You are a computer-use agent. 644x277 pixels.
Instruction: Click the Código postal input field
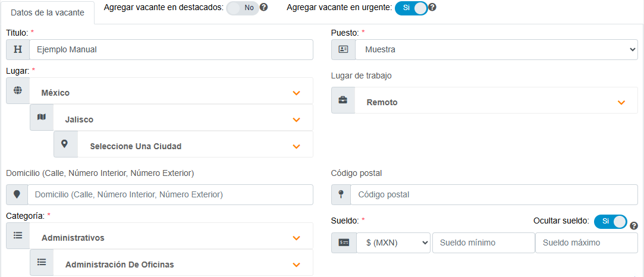[494, 194]
